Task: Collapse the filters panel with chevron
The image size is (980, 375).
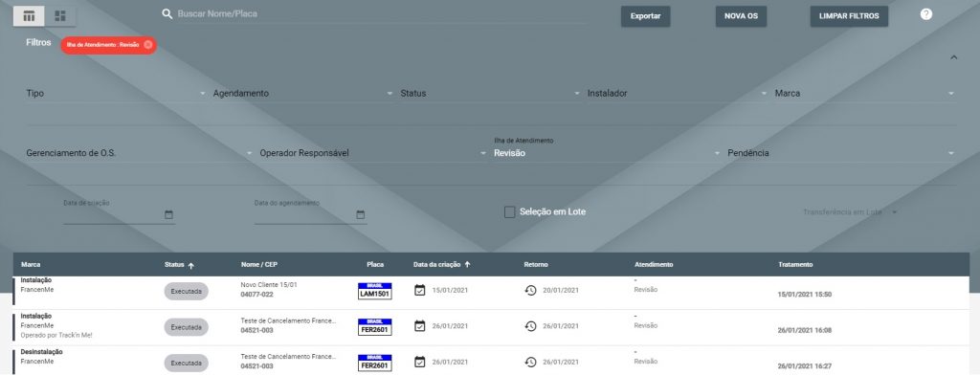Action: click(954, 57)
